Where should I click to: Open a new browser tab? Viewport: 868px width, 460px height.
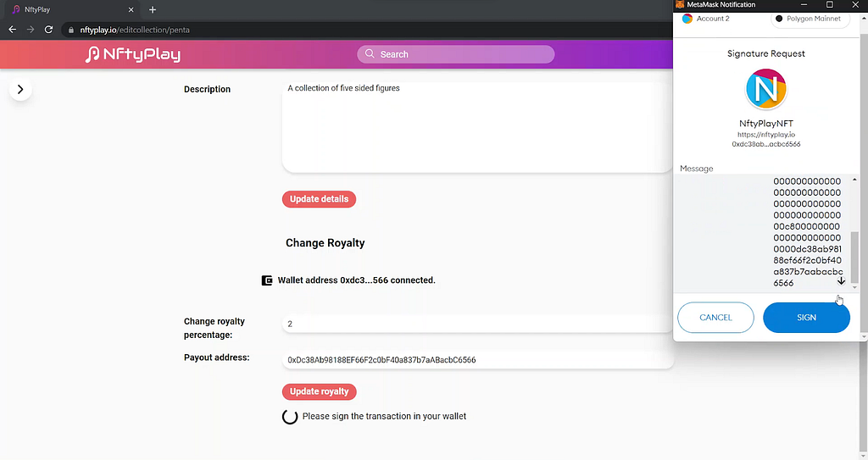point(153,9)
